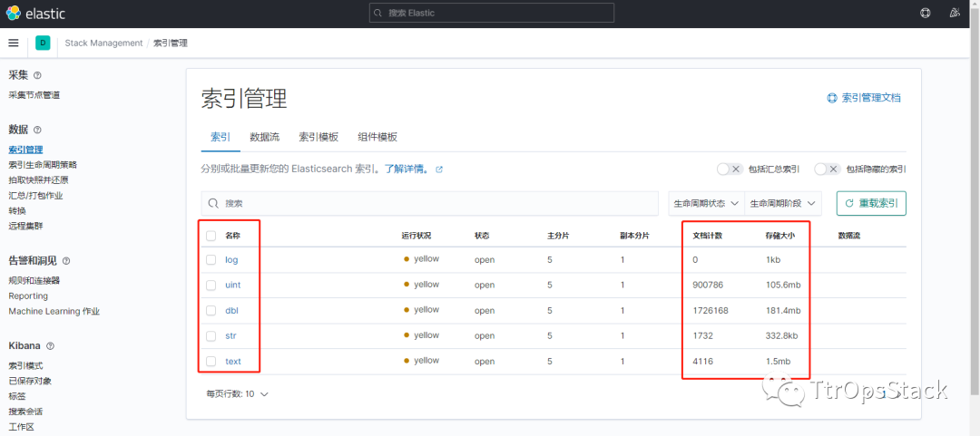Click the Elastic logo
Image resolution: width=980 pixels, height=436 pixels.
[x=35, y=13]
